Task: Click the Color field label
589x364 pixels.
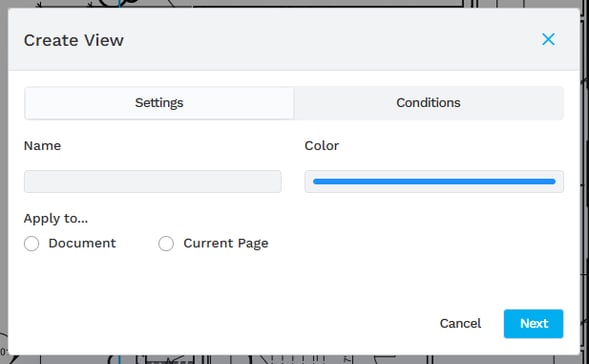Action: 322,146
